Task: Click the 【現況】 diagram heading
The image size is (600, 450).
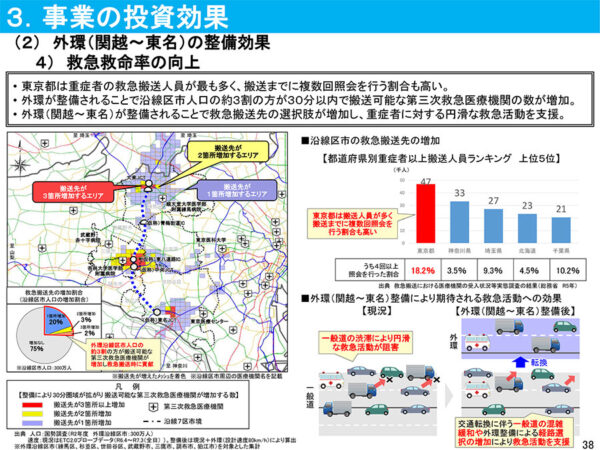Action: tap(361, 309)
